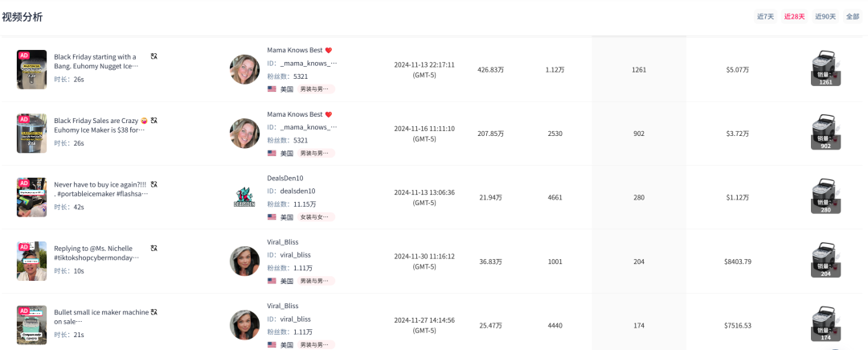Open the 10s "Replying to @Ms. Nichelle" video thumbnail
Image resolution: width=868 pixels, height=350 pixels.
[31, 261]
